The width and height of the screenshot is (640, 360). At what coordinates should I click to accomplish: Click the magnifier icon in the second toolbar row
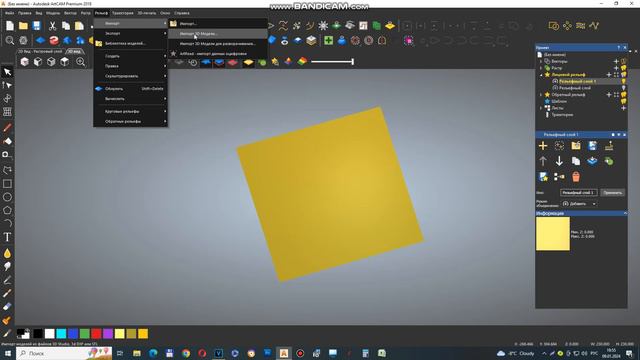(x=10, y=40)
